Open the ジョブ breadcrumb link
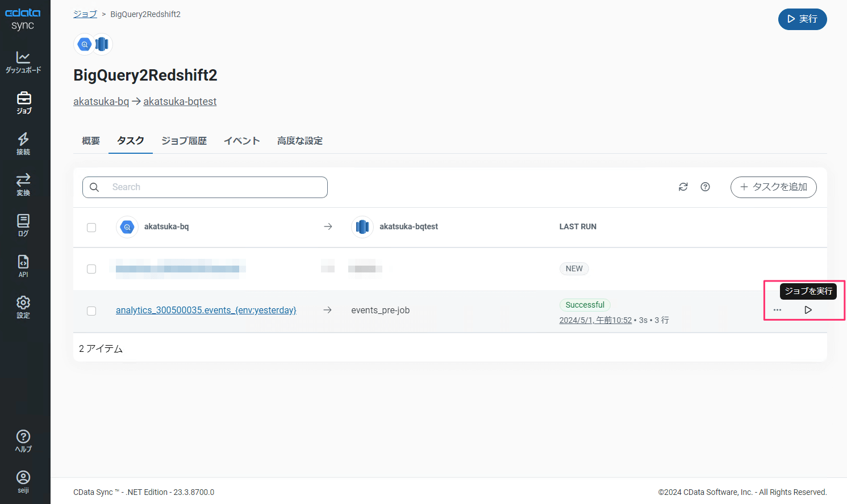Viewport: 847px width, 504px height. [85, 14]
